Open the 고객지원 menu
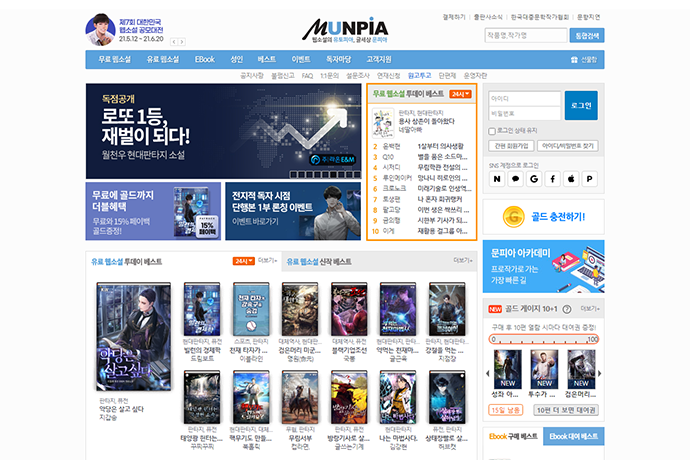 click(x=379, y=59)
